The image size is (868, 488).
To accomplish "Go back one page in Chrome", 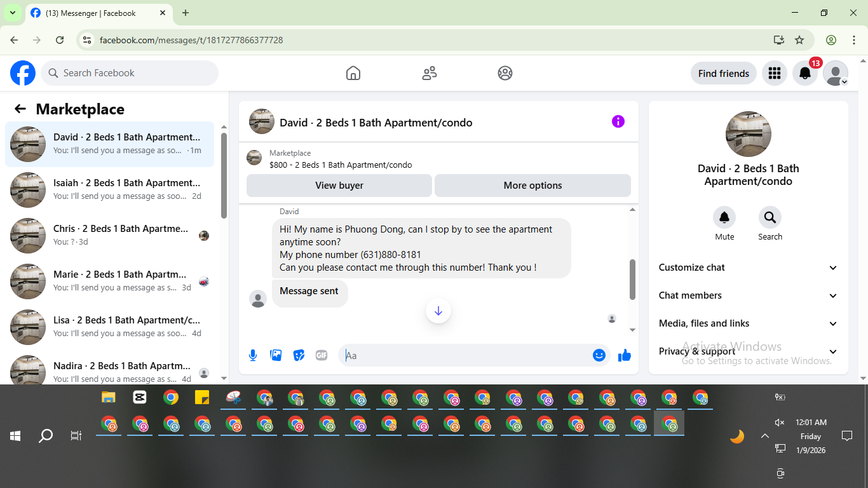I will pos(14,40).
